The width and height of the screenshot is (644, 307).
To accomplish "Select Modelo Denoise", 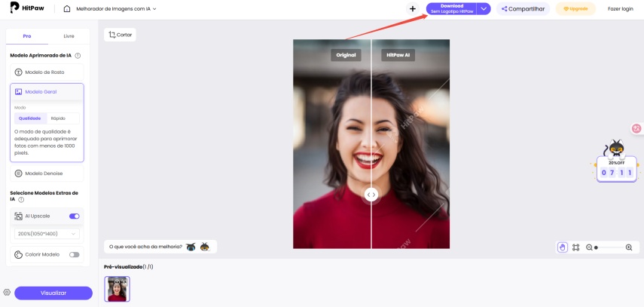I will 47,173.
